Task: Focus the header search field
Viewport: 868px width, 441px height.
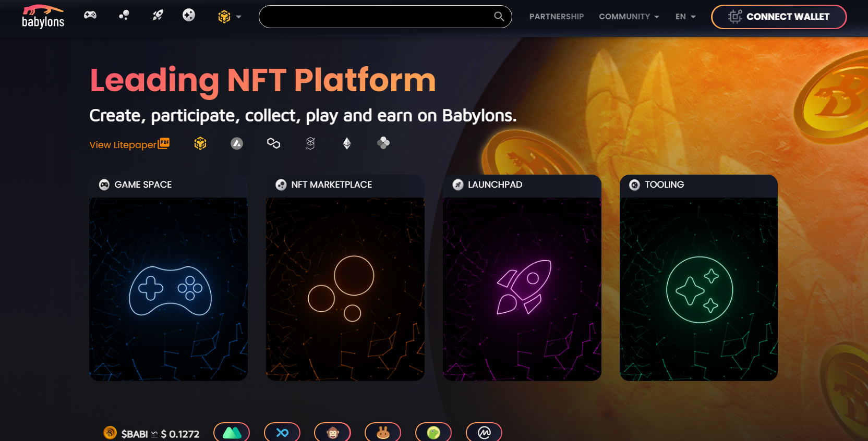Action: [385, 17]
